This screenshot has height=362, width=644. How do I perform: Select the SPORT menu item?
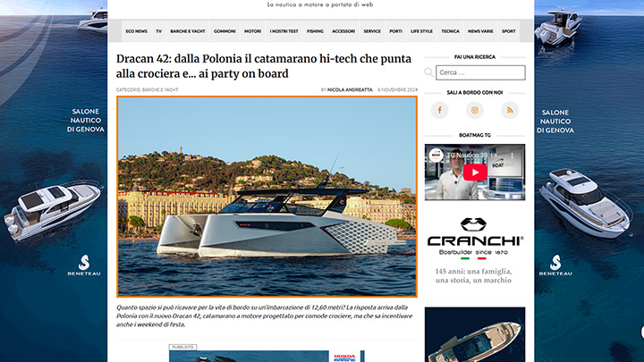[508, 31]
